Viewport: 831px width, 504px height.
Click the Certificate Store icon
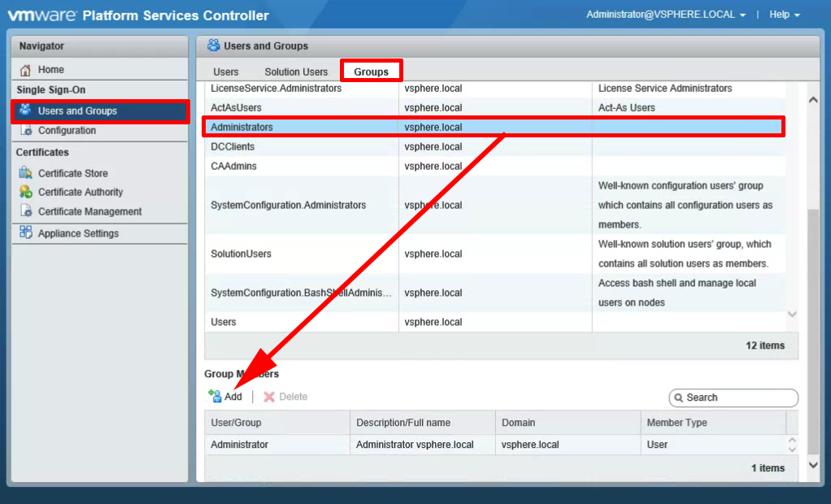[25, 173]
